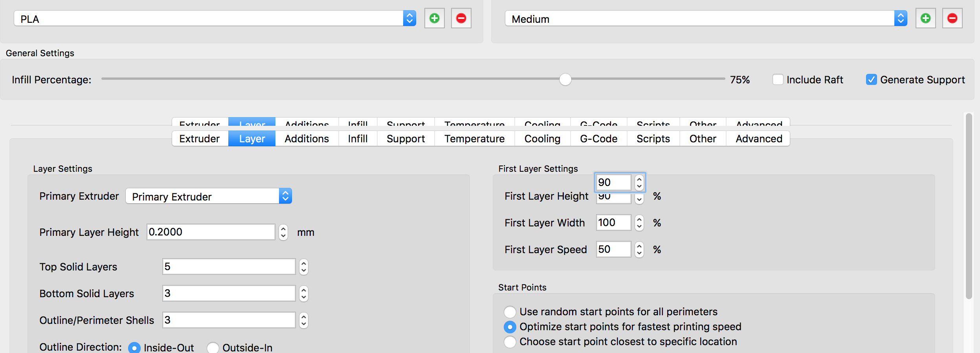This screenshot has width=980, height=353.
Task: Switch to the Temperature tab
Action: point(475,139)
